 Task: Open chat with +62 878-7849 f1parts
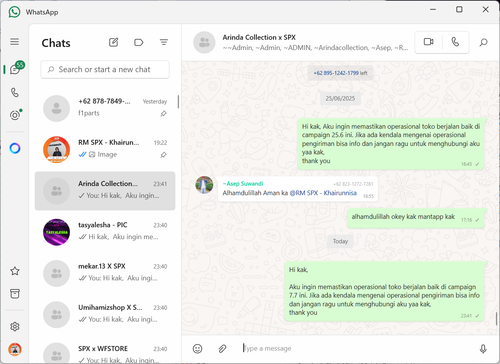105,108
